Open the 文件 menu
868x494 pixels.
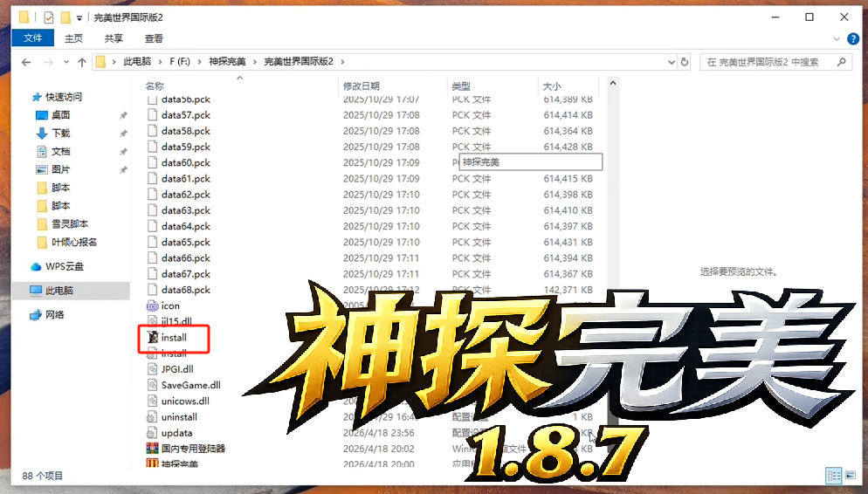click(32, 38)
